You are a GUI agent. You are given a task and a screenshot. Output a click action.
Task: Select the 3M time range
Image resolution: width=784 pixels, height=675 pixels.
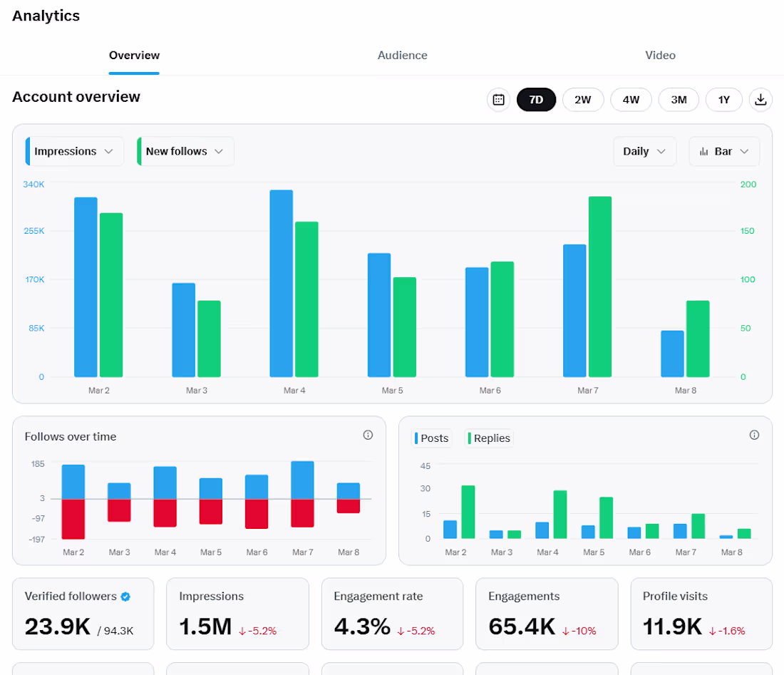click(679, 100)
